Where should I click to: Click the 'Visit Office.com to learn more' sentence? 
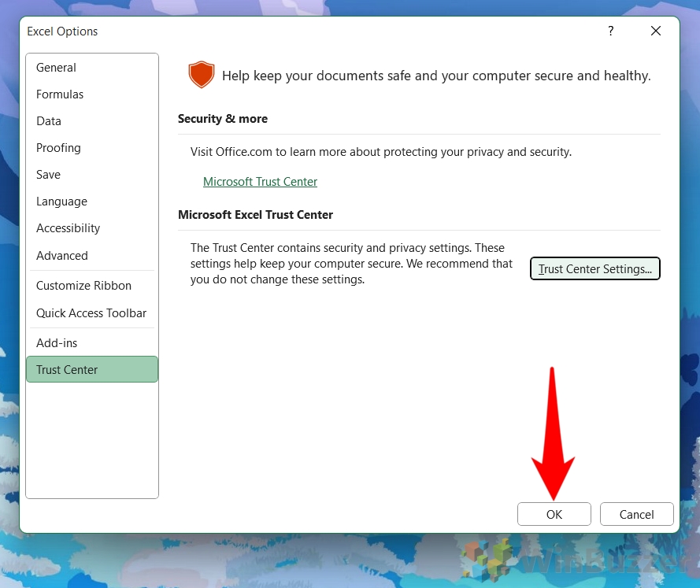381,152
